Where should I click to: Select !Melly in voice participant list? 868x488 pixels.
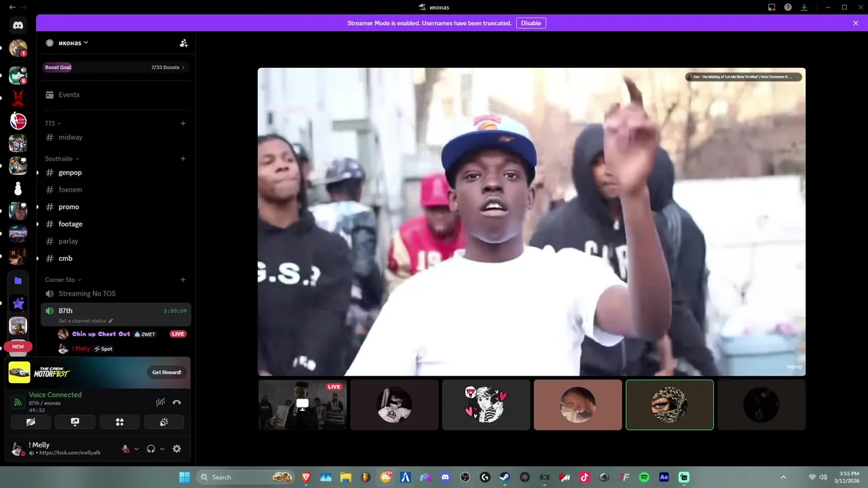[81, 348]
